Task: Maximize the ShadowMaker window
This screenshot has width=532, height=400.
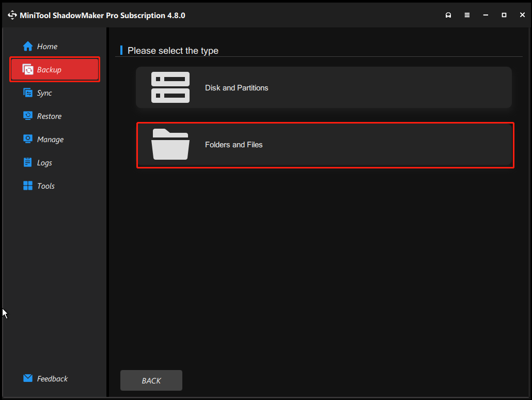Action: [504, 15]
